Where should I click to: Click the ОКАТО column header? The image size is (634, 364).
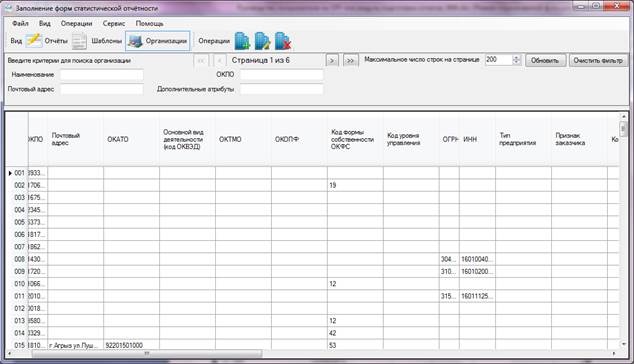[131, 139]
